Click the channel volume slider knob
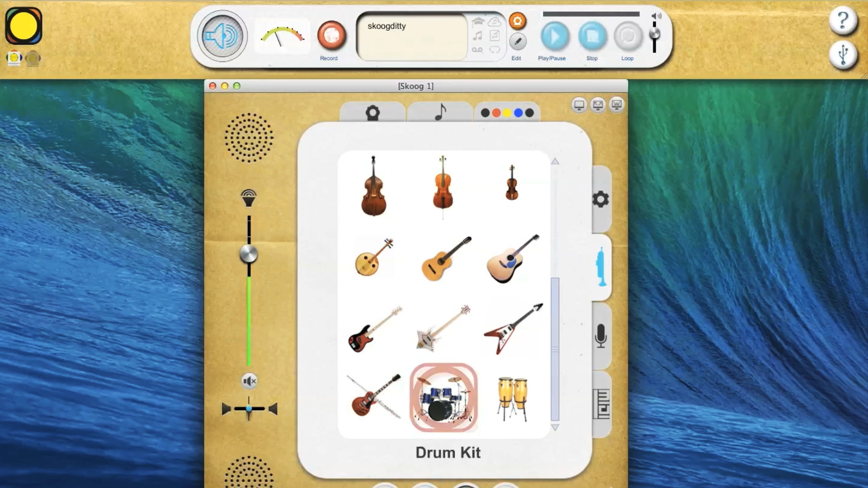 [249, 254]
